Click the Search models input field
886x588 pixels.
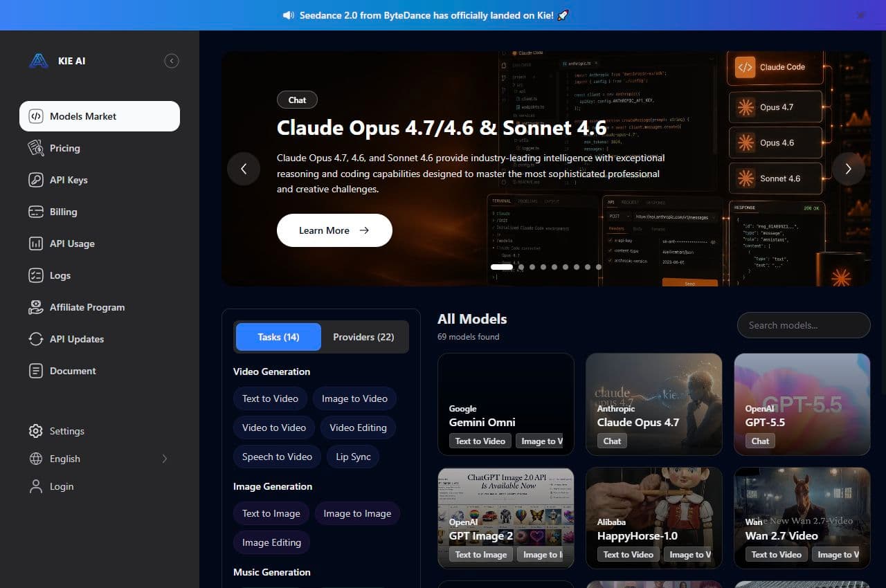(x=804, y=325)
